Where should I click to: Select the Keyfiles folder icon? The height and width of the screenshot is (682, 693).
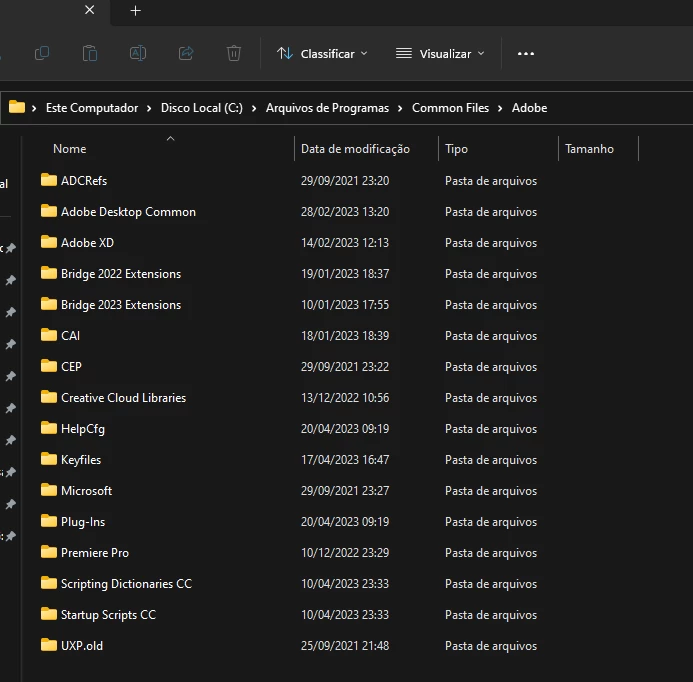[x=49, y=459]
